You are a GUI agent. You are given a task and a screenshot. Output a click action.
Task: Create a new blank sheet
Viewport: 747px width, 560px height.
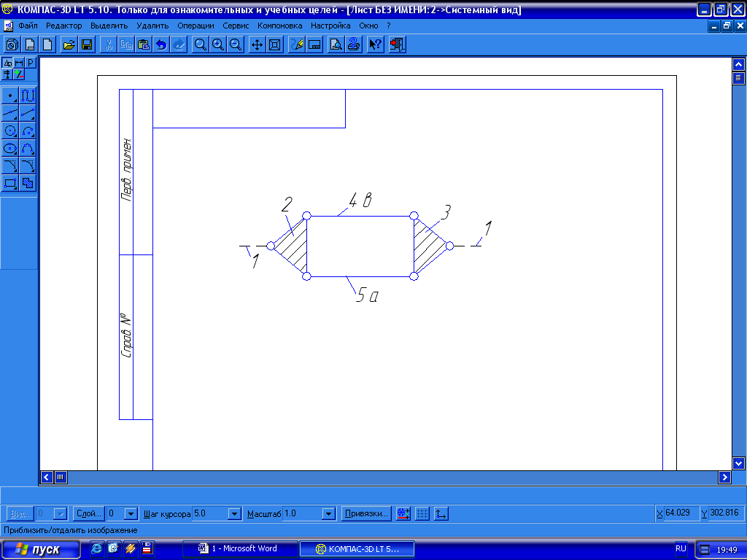coord(47,44)
